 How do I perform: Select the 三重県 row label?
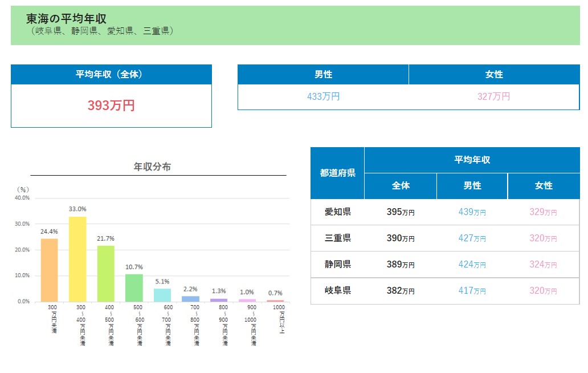point(337,238)
